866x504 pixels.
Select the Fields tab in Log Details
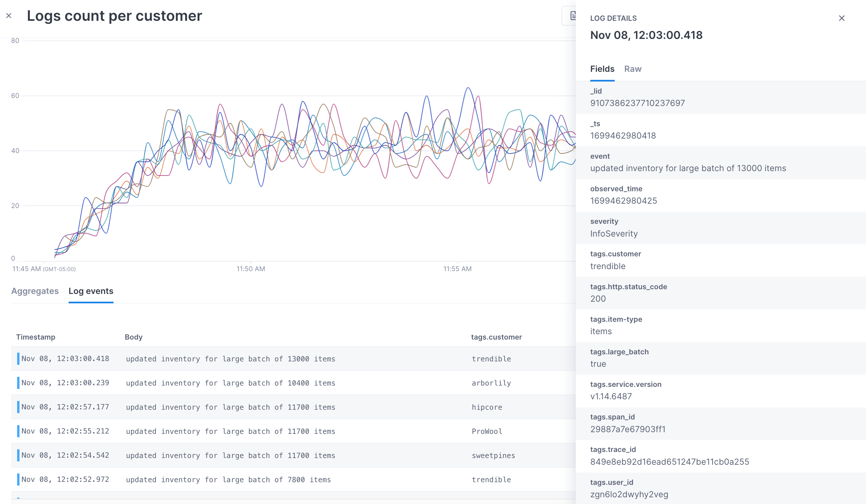coord(602,69)
